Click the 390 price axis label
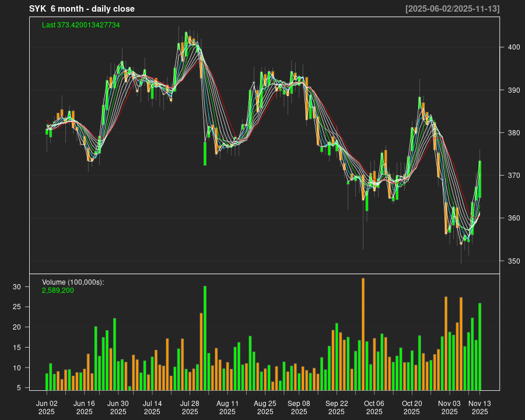 (510, 90)
